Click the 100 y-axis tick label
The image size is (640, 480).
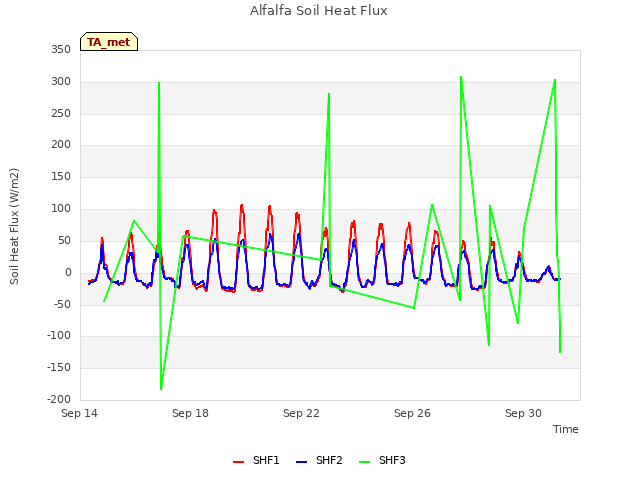tap(61, 209)
